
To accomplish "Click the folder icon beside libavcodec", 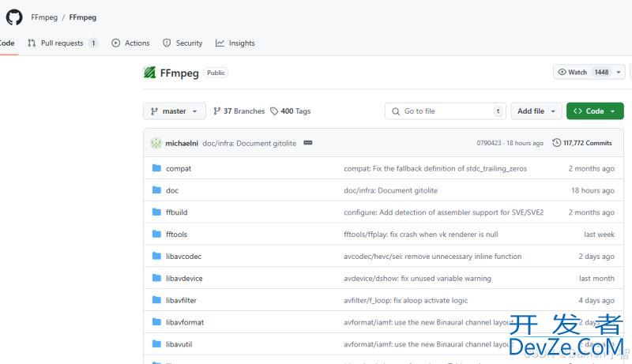I will pos(156,256).
